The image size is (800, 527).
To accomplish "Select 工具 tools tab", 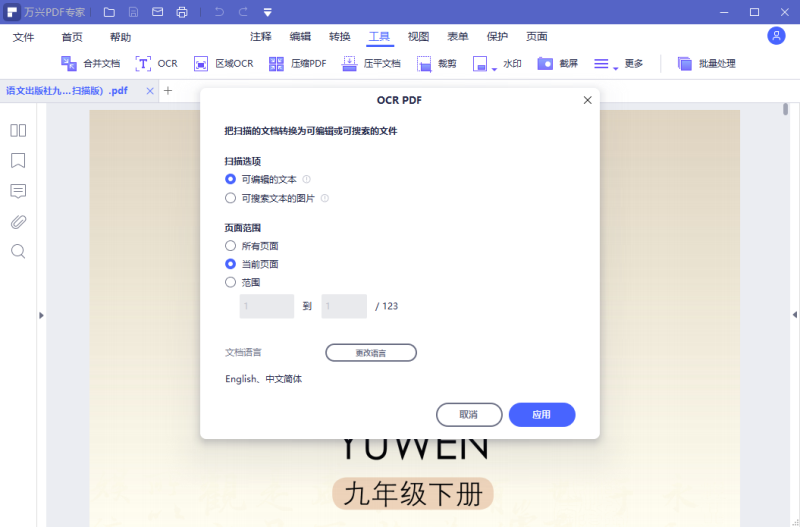I will (379, 36).
